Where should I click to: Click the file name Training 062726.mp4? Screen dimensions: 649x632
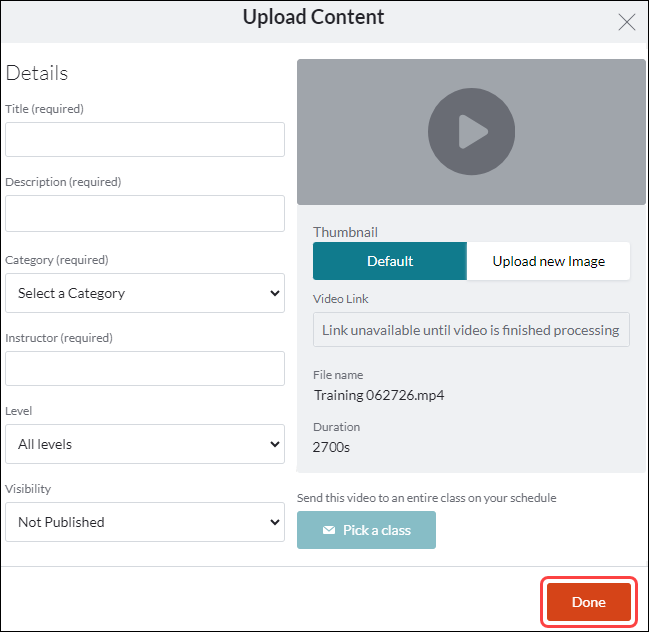[x=379, y=395]
